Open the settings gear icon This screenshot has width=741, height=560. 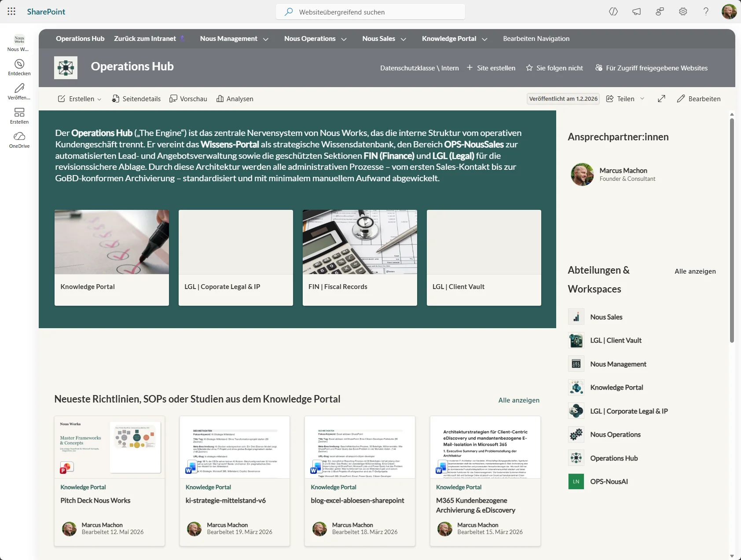coord(683,12)
